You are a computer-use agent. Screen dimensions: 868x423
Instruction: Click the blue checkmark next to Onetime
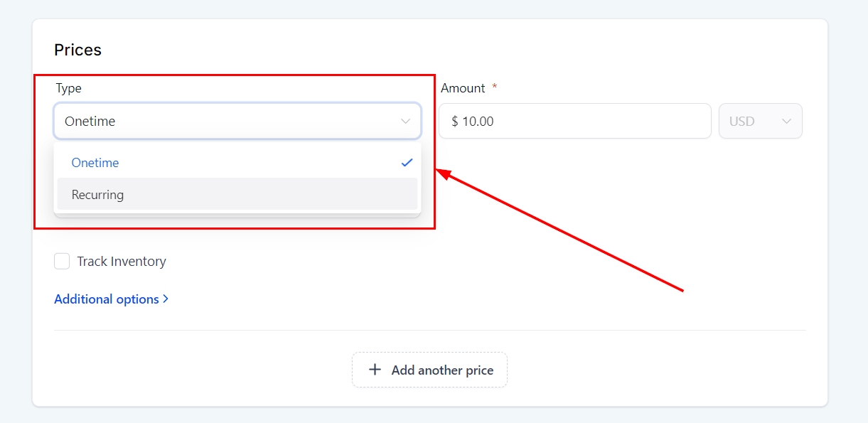(407, 163)
